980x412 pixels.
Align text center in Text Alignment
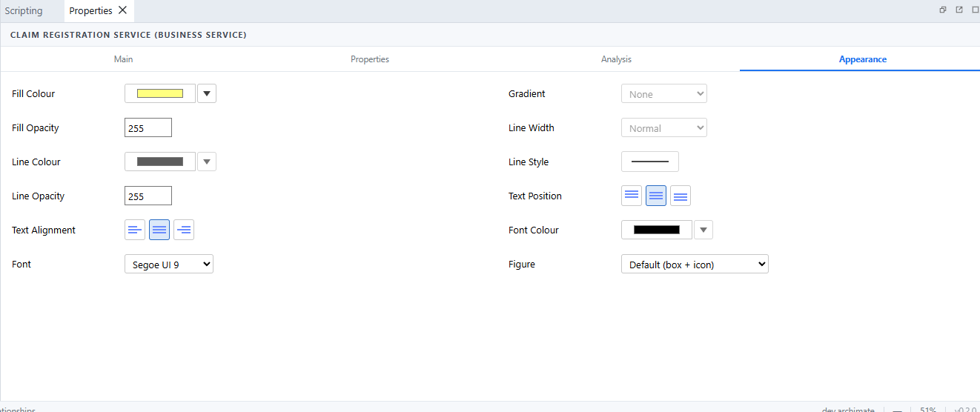159,230
